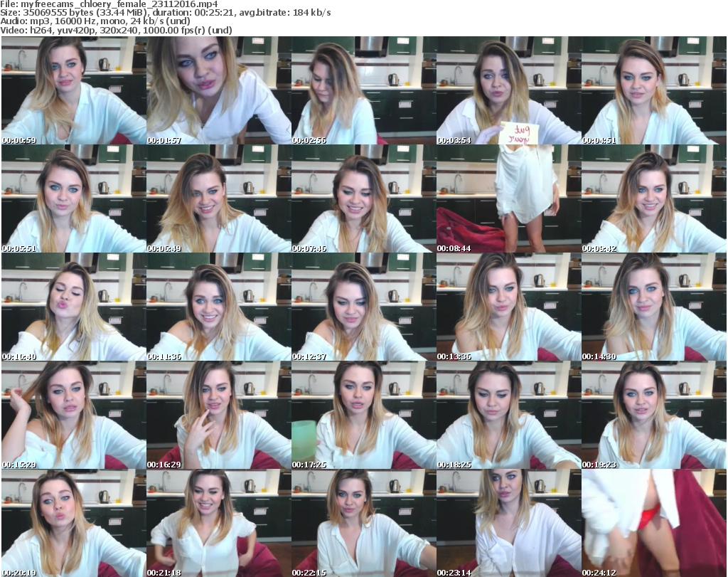
Task: Click the frame marked 00:23:14
Action: coord(508,523)
